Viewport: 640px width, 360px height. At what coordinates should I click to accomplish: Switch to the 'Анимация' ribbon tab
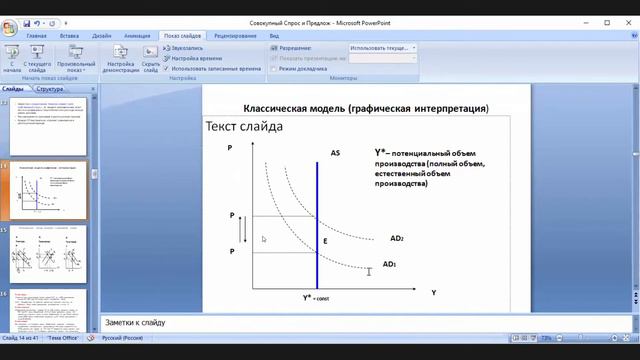137,36
